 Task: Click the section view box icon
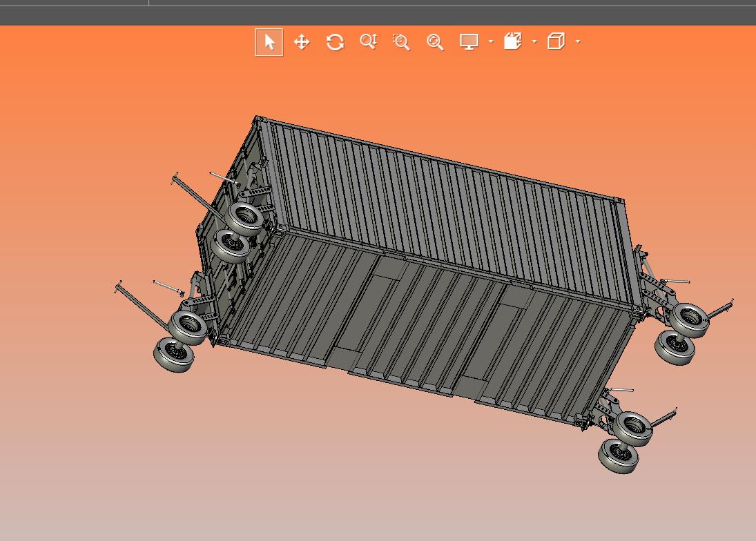512,41
